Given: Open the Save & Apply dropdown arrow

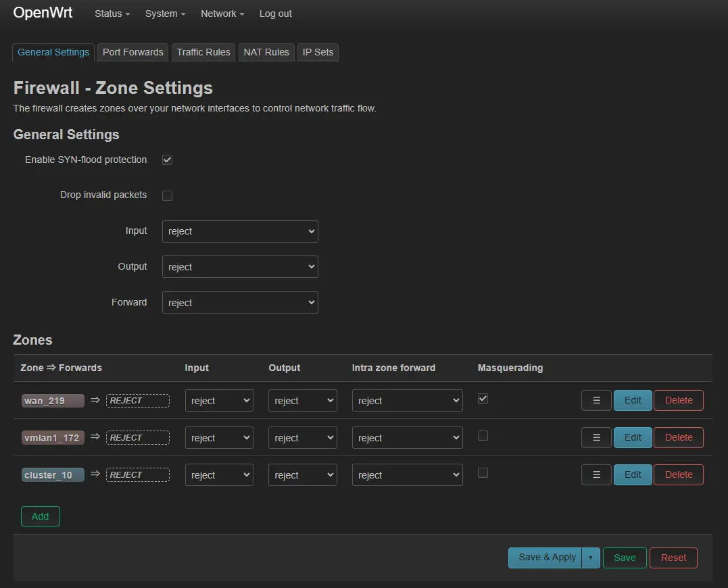Looking at the screenshot, I should point(591,558).
